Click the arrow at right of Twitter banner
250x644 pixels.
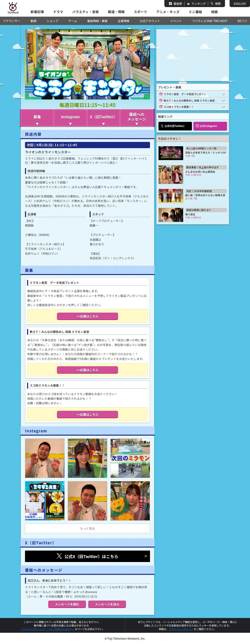click(x=146, y=556)
